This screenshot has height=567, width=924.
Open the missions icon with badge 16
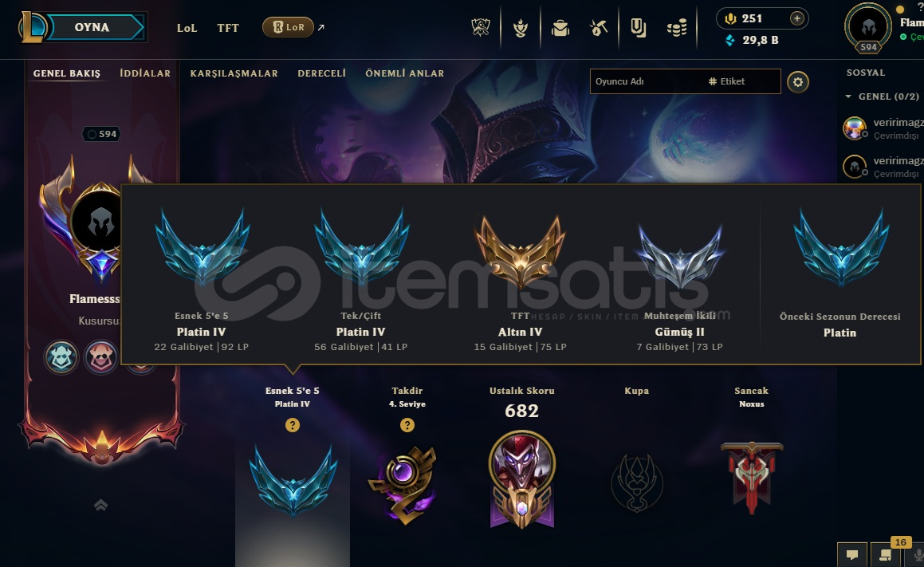pos(886,554)
